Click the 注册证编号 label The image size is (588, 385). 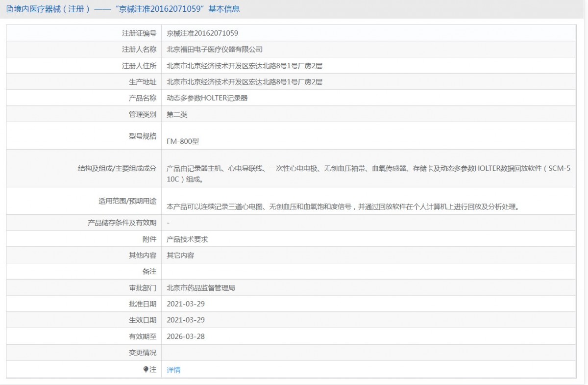point(139,33)
